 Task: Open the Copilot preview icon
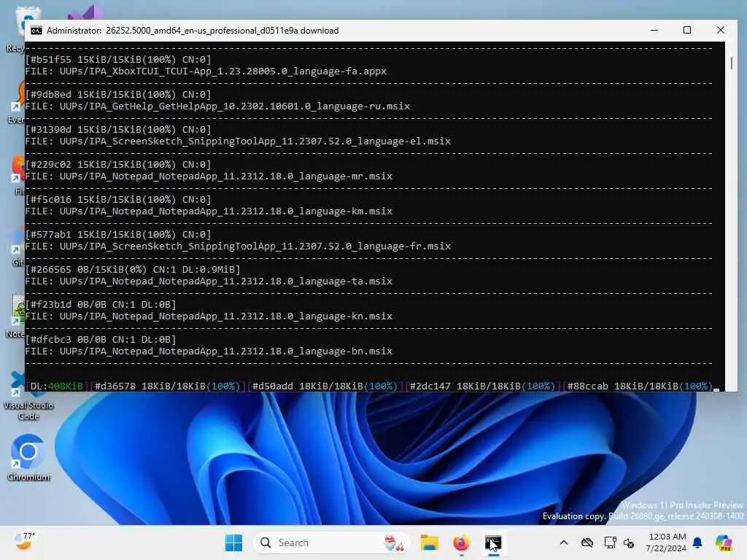[x=724, y=542]
